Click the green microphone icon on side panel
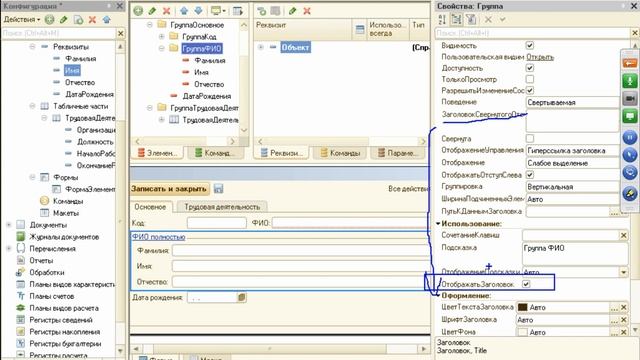 (630, 81)
